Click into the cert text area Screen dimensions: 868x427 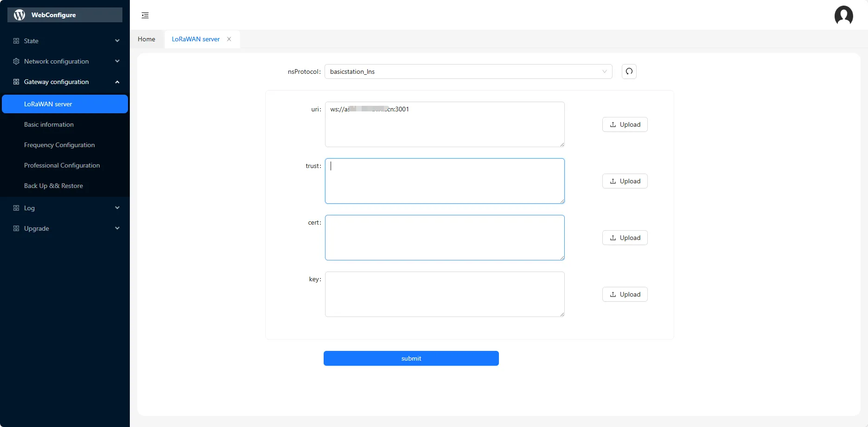point(445,238)
